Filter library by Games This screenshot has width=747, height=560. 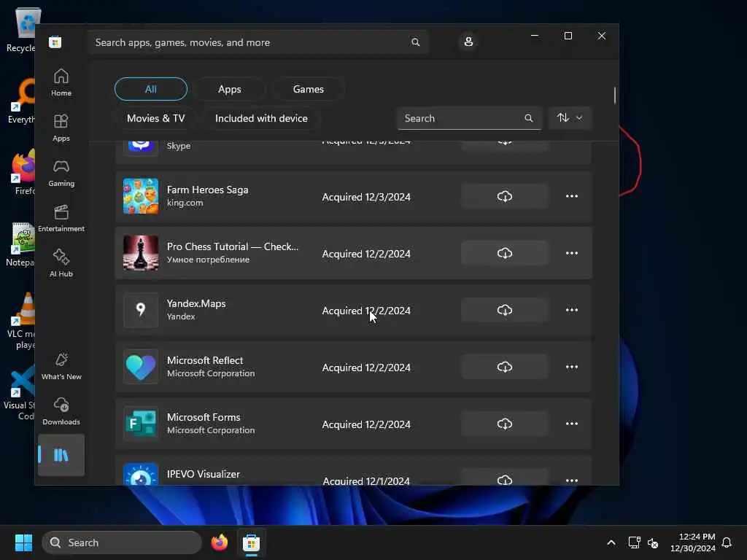click(x=309, y=89)
